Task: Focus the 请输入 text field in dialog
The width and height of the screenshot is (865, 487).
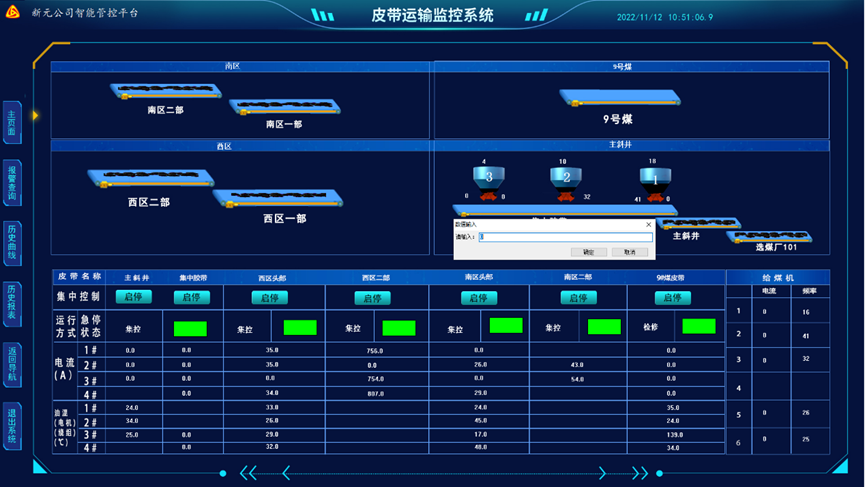Action: click(x=565, y=237)
